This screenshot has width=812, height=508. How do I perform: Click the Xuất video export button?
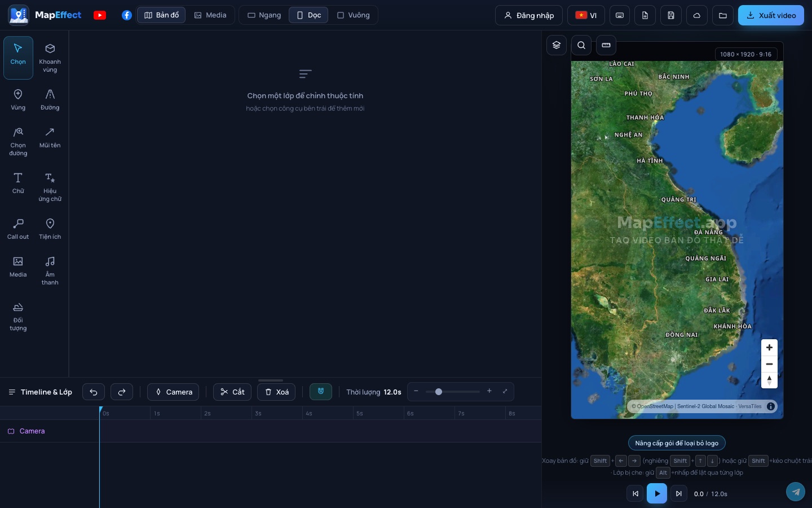771,15
